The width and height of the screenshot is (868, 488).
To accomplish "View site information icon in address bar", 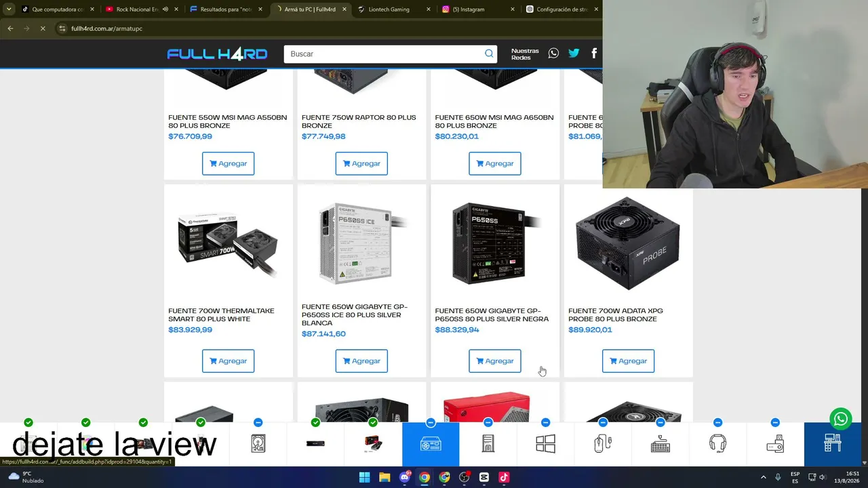I will [62, 28].
